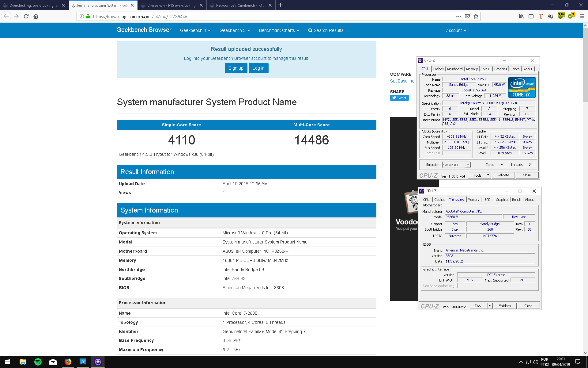
Task: Switch to Firefox in the taskbar
Action: point(68,362)
